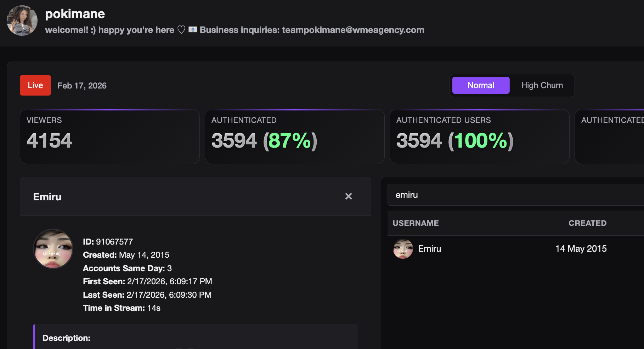The height and width of the screenshot is (349, 644).
Task: Sort by the USERNAME column header
Action: click(416, 223)
